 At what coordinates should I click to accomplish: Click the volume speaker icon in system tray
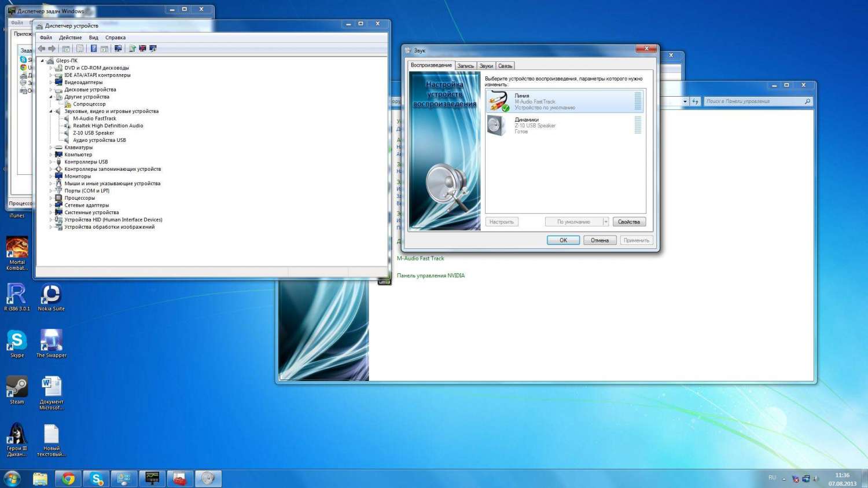(816, 479)
